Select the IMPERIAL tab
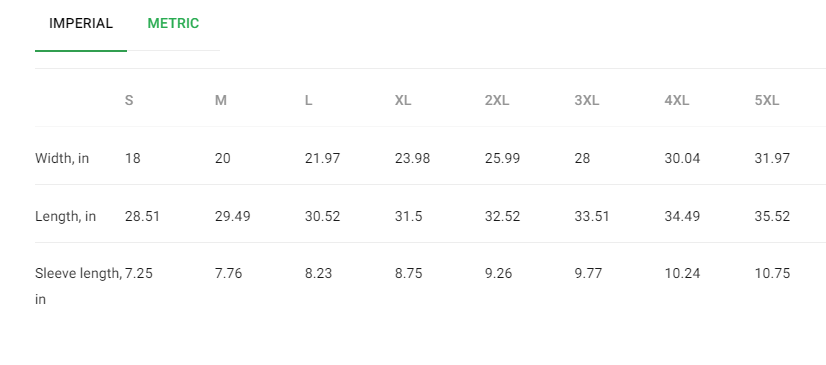 [81, 24]
